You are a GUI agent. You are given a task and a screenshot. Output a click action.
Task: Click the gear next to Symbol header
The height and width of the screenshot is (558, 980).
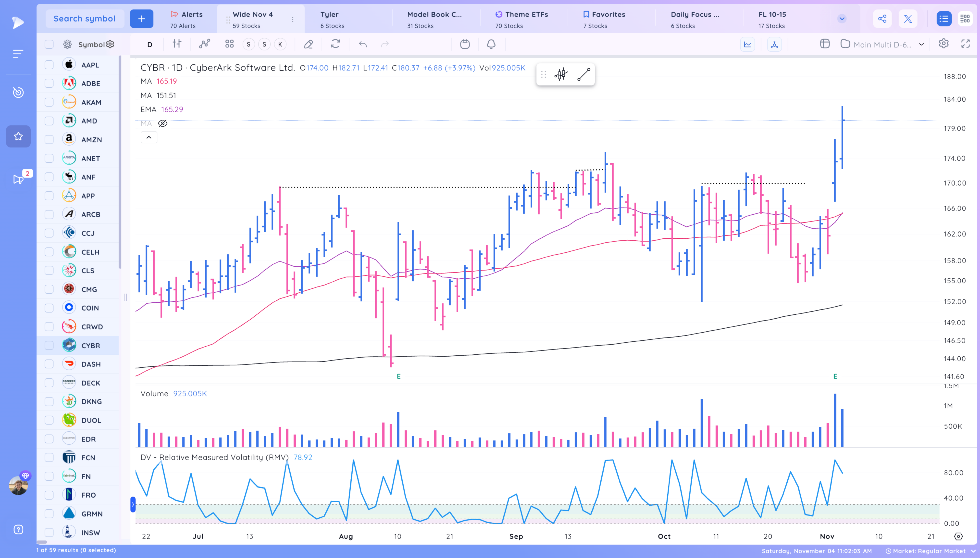[110, 44]
